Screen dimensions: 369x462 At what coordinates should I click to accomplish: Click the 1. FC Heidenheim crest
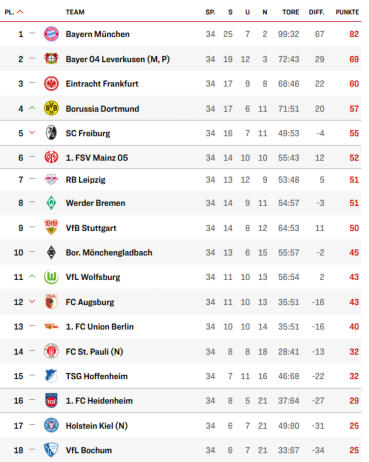pyautogui.click(x=51, y=401)
